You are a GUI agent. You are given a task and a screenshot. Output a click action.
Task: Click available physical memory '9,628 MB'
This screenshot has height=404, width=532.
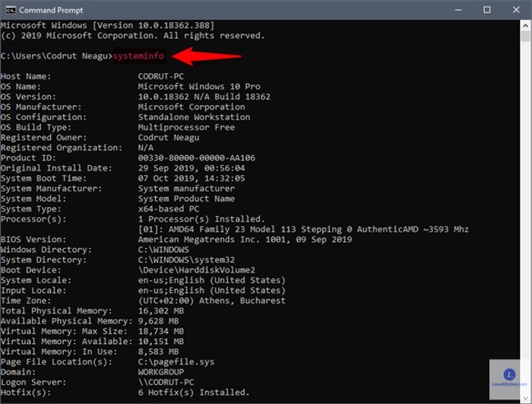pyautogui.click(x=158, y=321)
